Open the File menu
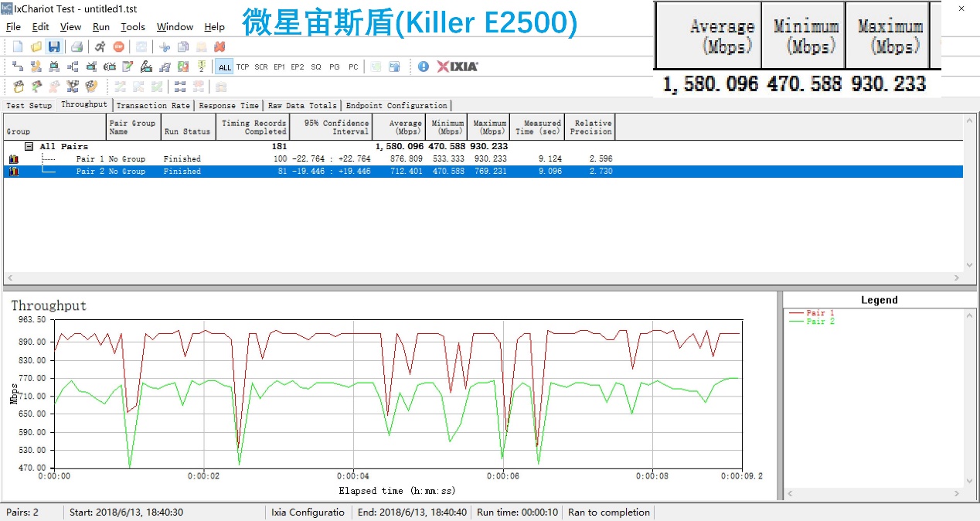980x521 pixels. pyautogui.click(x=14, y=26)
